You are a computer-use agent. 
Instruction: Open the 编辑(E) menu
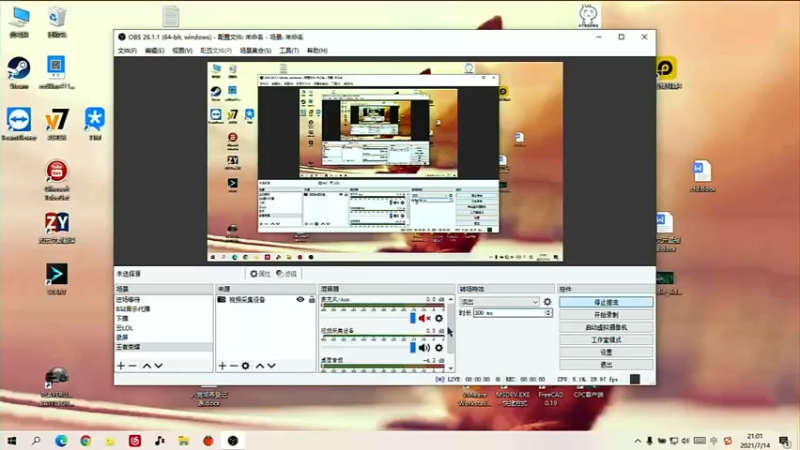tap(155, 51)
